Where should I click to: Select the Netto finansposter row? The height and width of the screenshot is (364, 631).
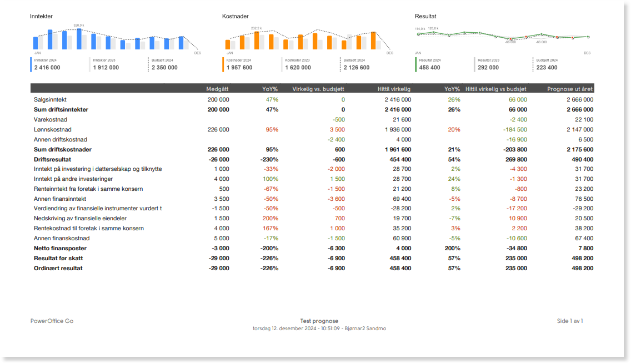point(312,249)
